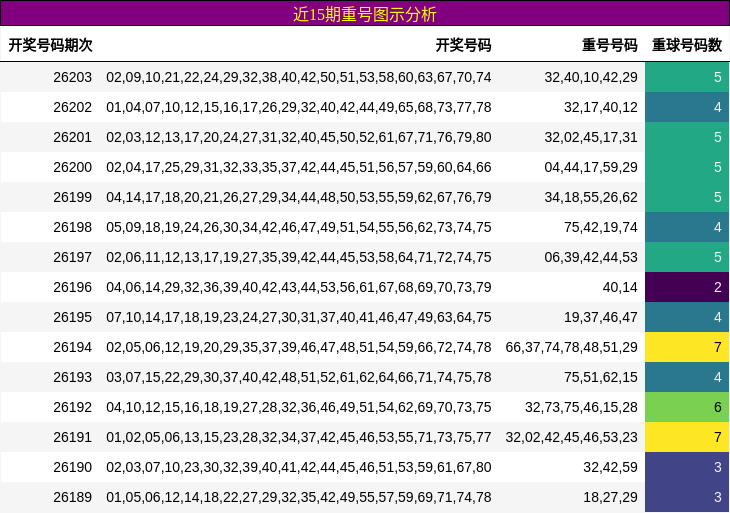This screenshot has height=513, width=730.
Task: Click the yellow count cell for 26191
Action: pos(687,438)
